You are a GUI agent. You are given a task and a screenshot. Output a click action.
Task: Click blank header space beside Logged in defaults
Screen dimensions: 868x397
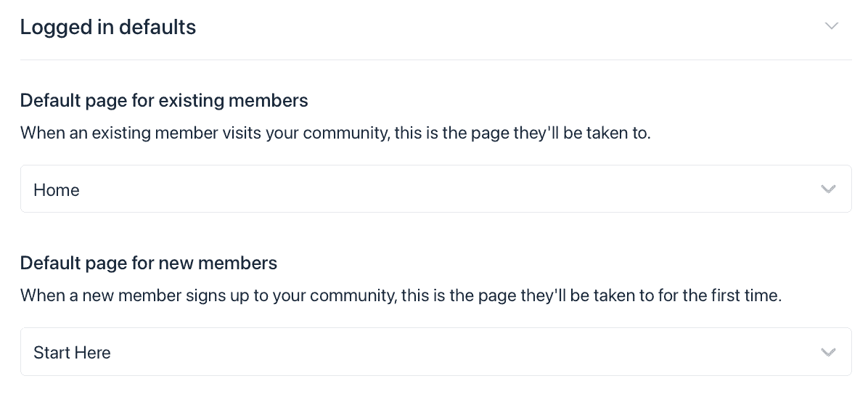point(508,27)
